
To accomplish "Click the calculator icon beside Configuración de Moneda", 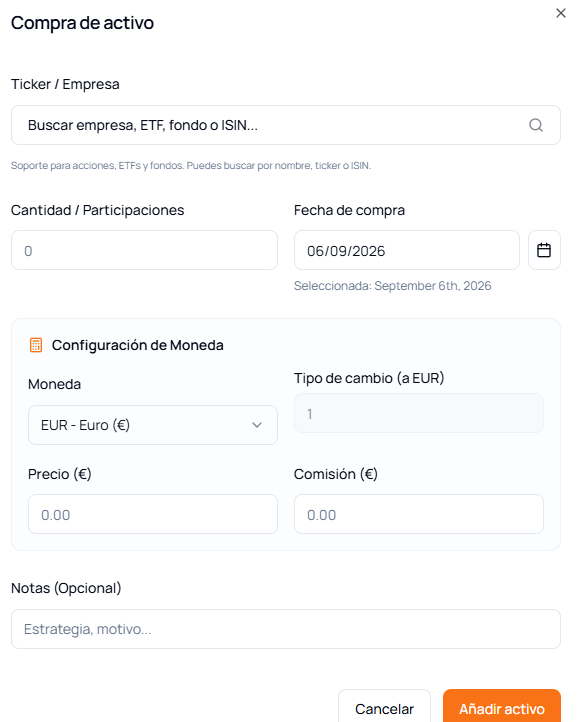I will click(36, 345).
